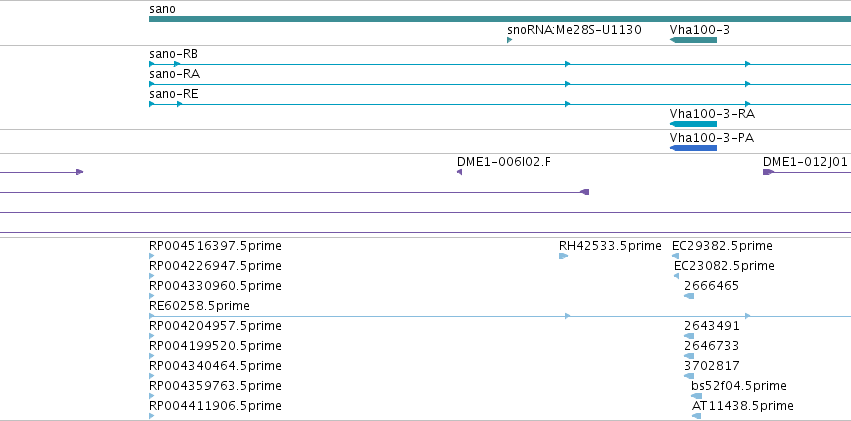
Task: Select the EC29382.5prime EST arrow
Action: [x=675, y=256]
